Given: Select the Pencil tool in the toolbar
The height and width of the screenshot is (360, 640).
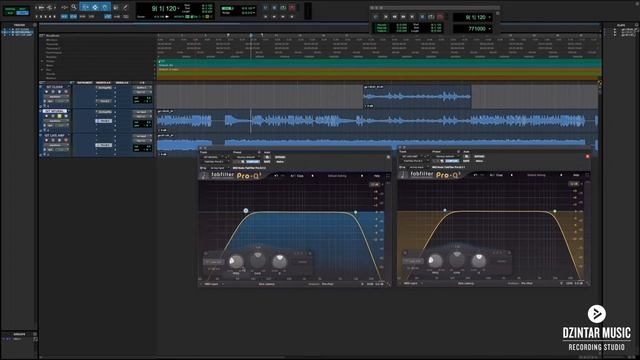Looking at the screenshot, I should click(125, 7).
